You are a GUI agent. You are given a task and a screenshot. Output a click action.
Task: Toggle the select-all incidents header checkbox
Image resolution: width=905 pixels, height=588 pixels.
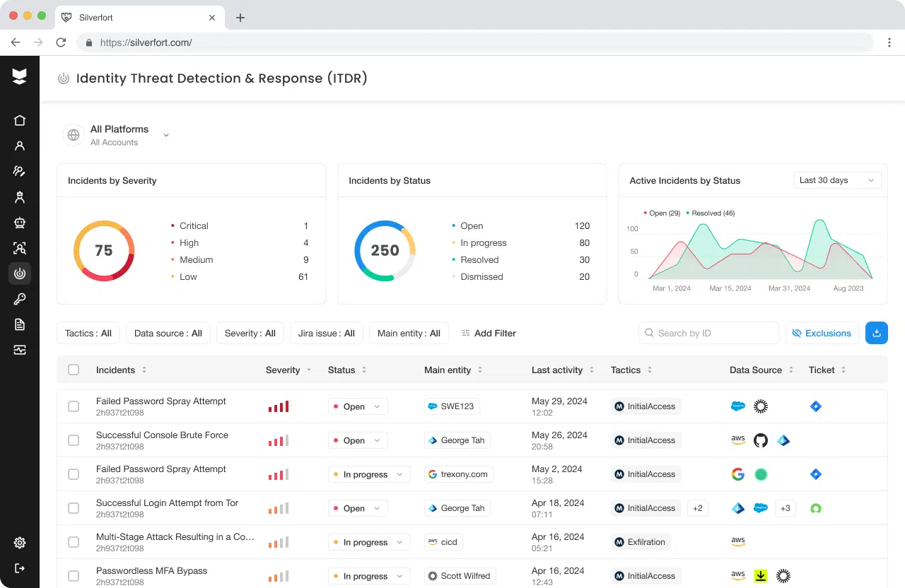[74, 370]
